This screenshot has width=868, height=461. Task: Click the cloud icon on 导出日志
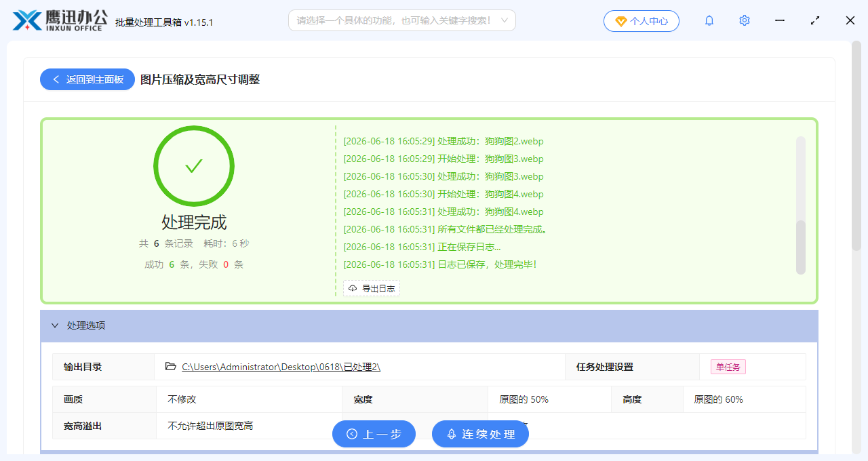point(353,288)
